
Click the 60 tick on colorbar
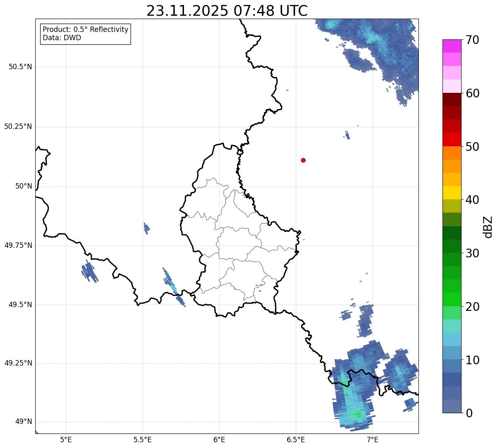click(472, 93)
